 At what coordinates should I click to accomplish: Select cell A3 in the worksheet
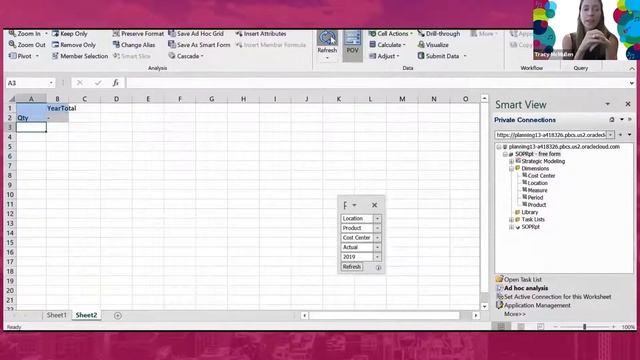click(31, 127)
